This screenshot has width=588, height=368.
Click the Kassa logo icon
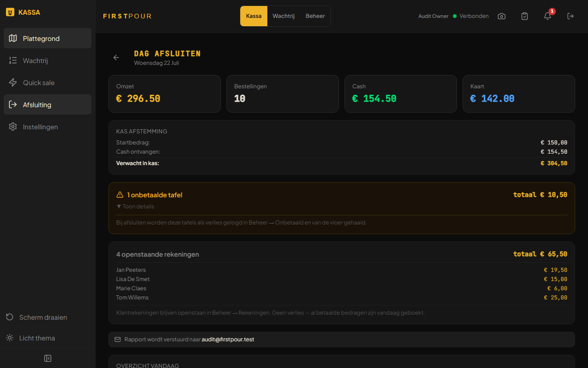10,12
